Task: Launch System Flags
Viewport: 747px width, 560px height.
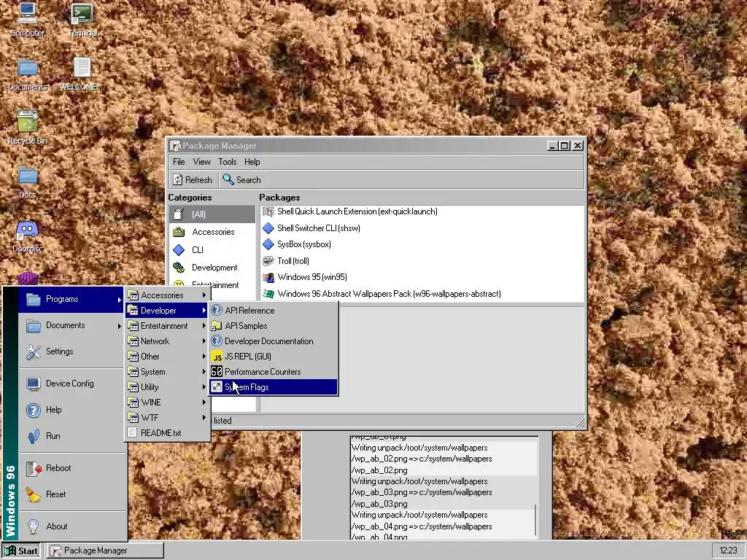Action: click(274, 387)
